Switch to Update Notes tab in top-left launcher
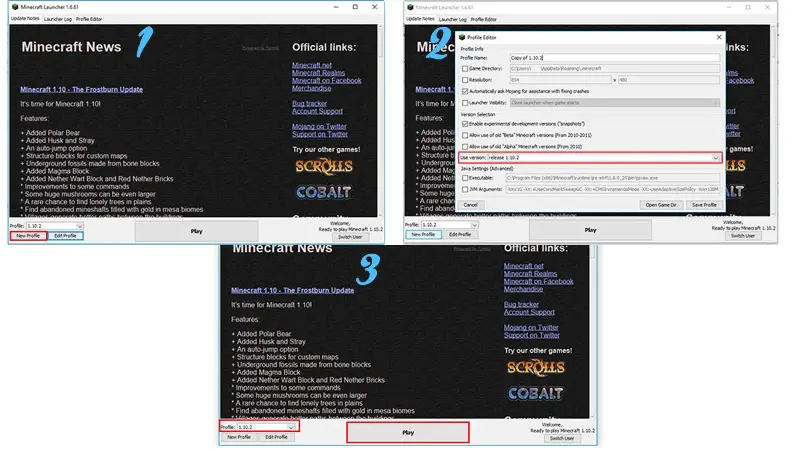This screenshot has width=800, height=450. point(25,18)
